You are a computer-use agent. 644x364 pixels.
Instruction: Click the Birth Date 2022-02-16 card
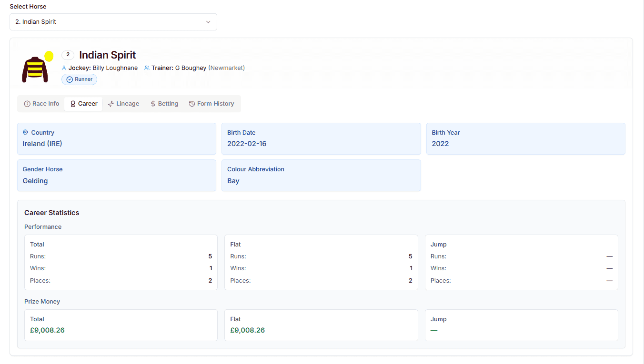coord(321,138)
